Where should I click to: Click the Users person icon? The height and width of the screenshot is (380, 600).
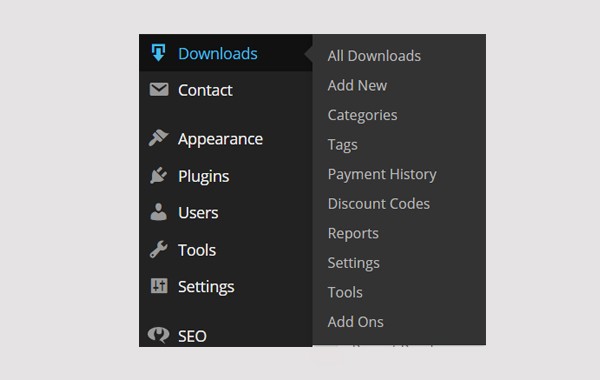click(158, 212)
